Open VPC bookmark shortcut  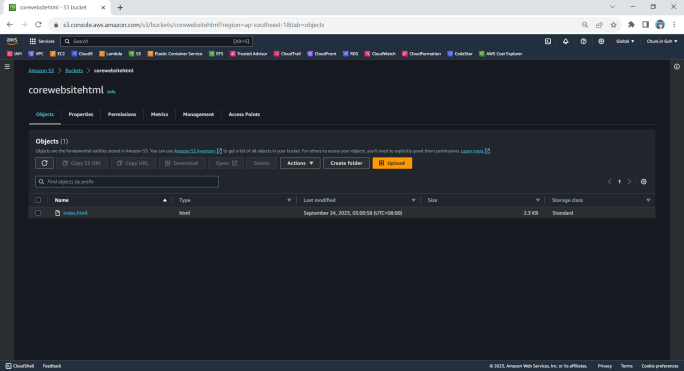(x=36, y=54)
